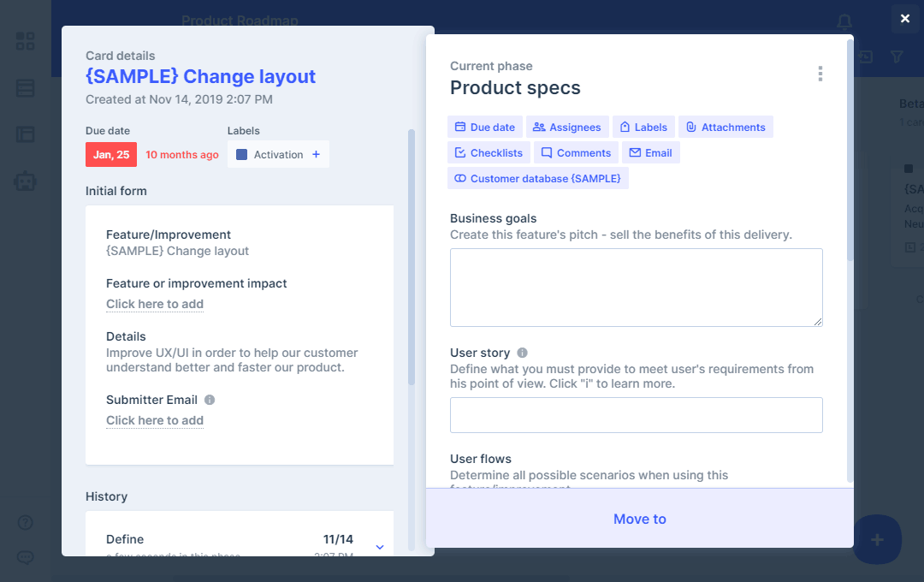
Task: Click the info icon beside Submitter Email
Action: (210, 400)
